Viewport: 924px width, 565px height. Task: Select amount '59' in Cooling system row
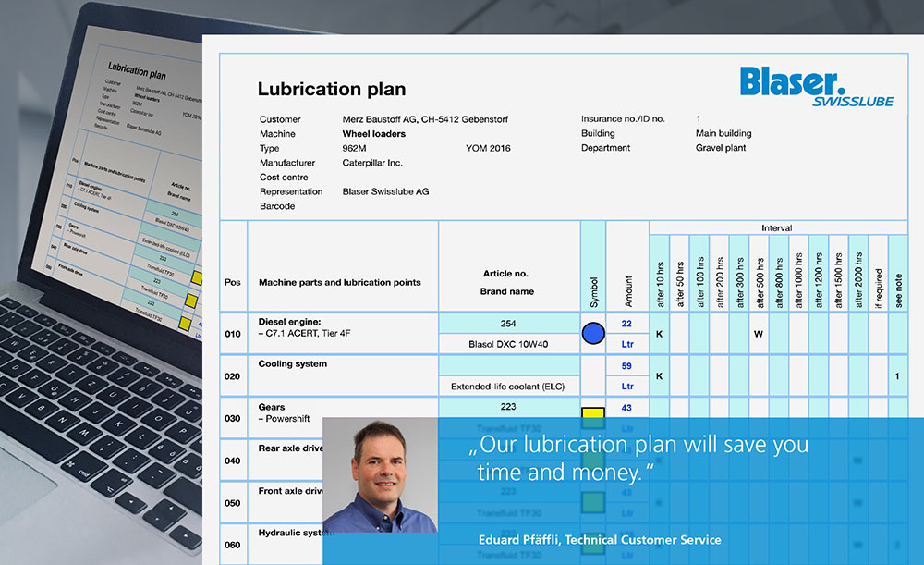tap(626, 365)
